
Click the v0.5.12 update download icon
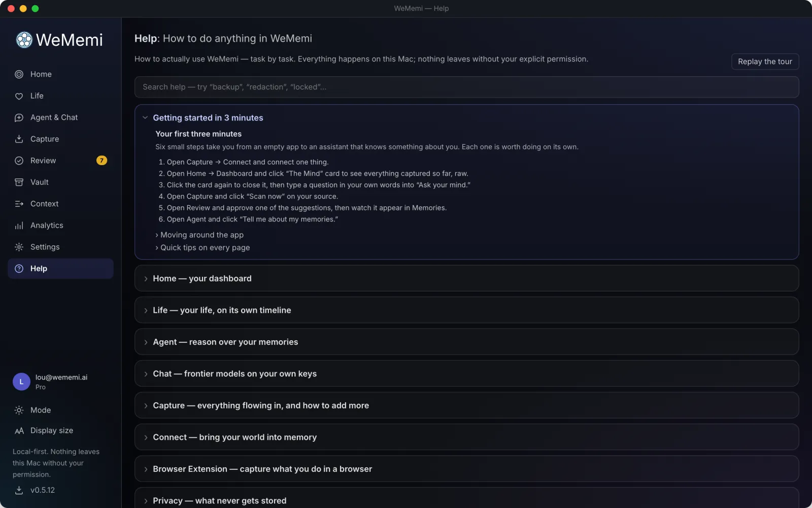[x=19, y=490]
